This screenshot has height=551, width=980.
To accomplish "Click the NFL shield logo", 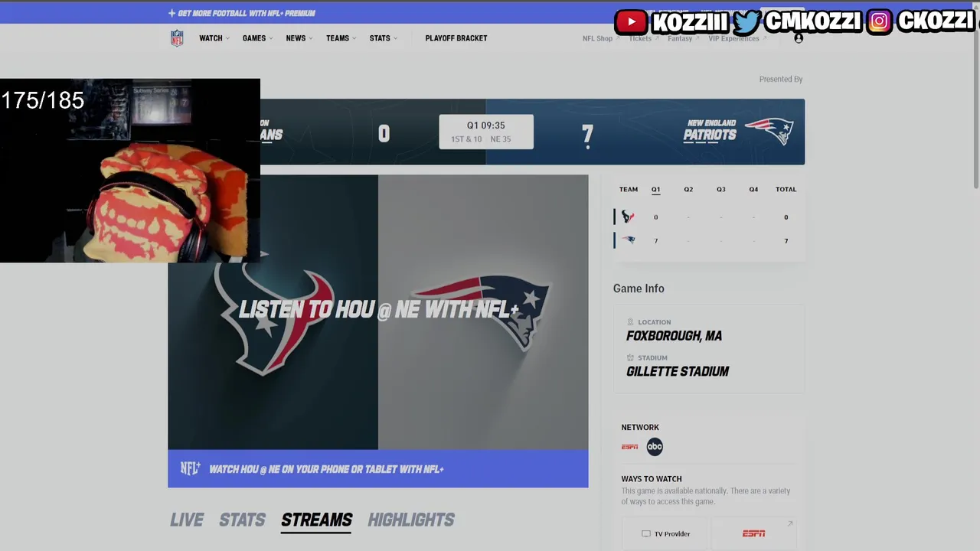I will tap(177, 38).
